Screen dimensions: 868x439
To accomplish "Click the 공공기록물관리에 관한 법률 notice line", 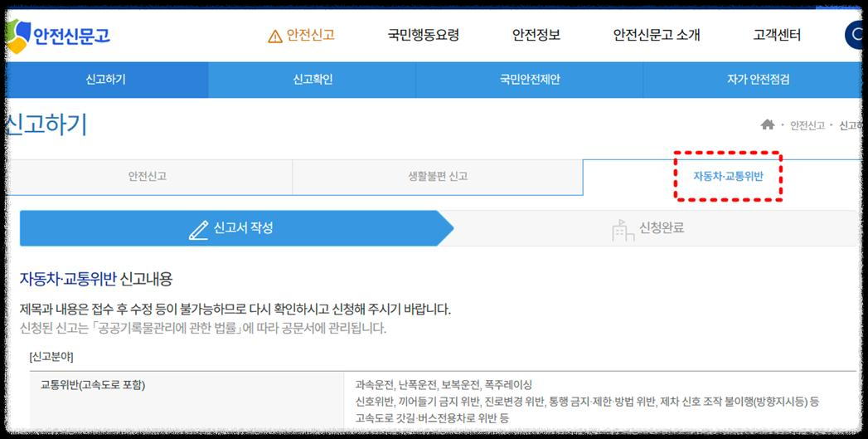I will pyautogui.click(x=202, y=328).
